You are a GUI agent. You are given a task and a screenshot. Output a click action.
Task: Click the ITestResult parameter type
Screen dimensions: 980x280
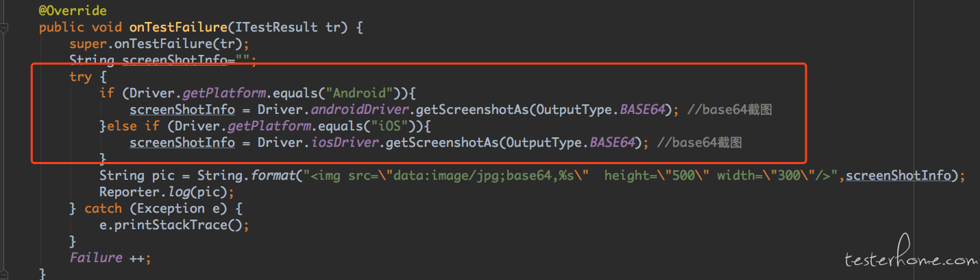point(276,27)
